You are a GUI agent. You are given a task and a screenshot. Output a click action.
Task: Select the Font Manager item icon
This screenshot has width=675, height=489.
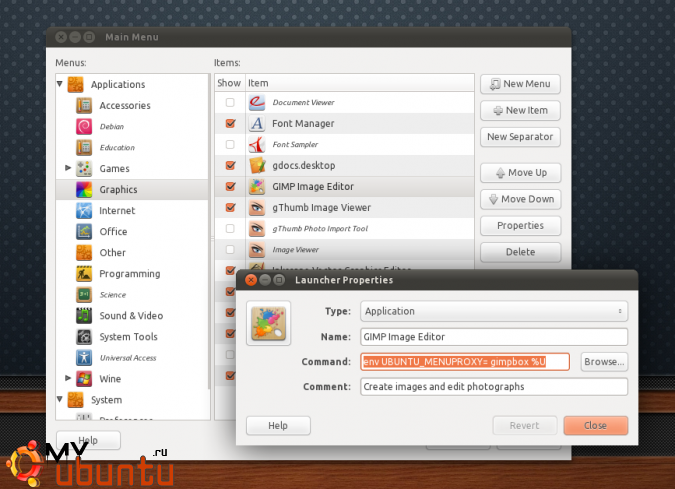pos(256,124)
